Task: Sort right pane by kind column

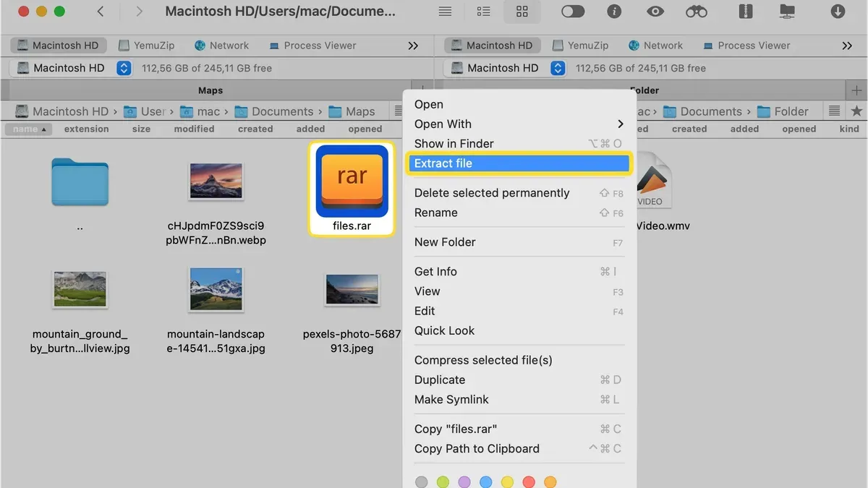Action: click(x=849, y=129)
